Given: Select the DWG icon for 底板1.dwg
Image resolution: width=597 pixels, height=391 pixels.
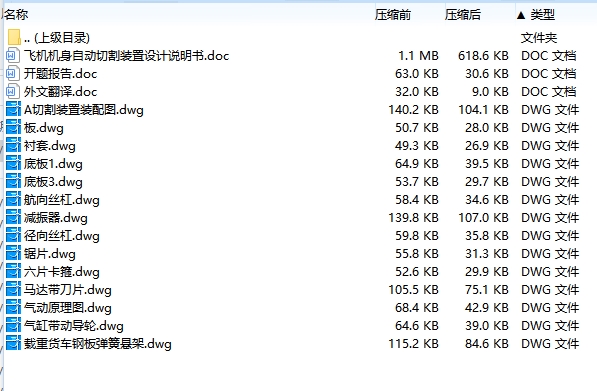Looking at the screenshot, I should click(13, 164).
